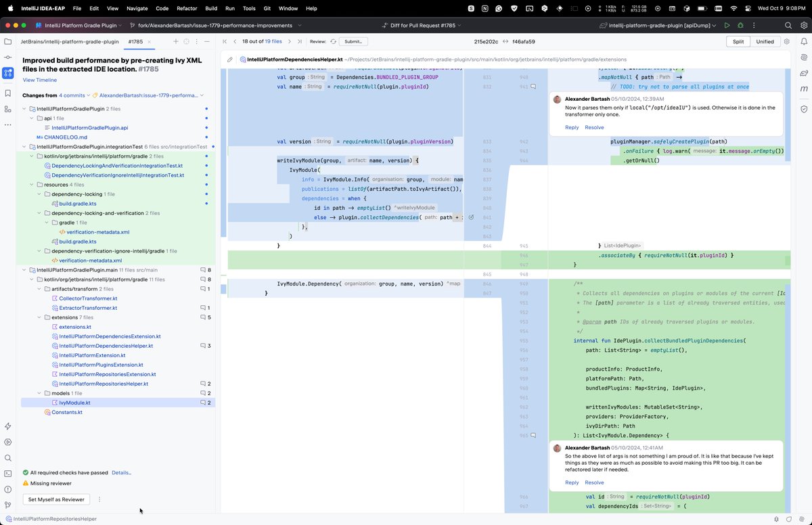Image resolution: width=812 pixels, height=525 pixels.
Task: Collapse the dependency-locking folder node
Action: click(x=39, y=193)
